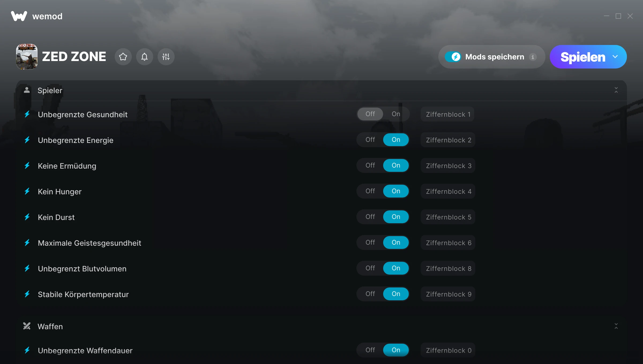This screenshot has height=364, width=643.
Task: Open the sliders settings icon next to ZED ZONE
Action: click(166, 57)
